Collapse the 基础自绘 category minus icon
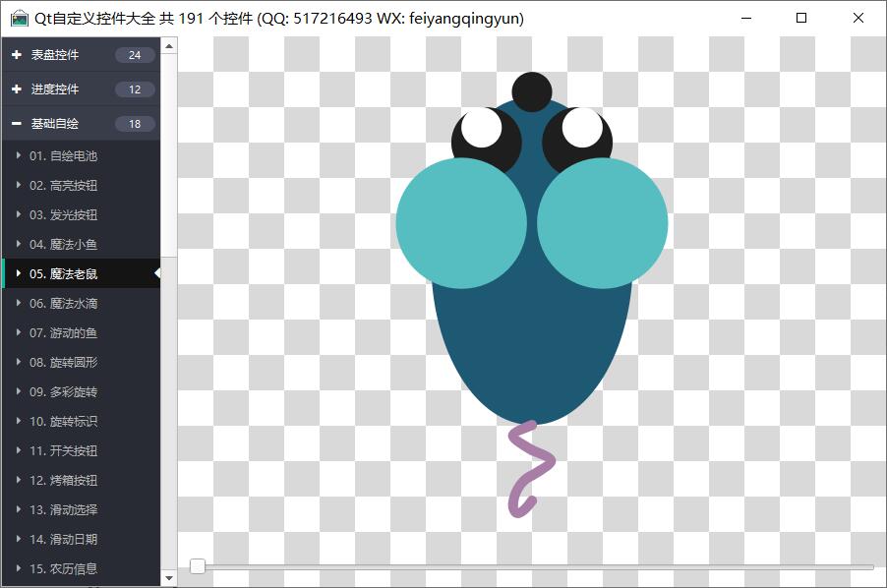This screenshot has height=588, width=887. [17, 124]
